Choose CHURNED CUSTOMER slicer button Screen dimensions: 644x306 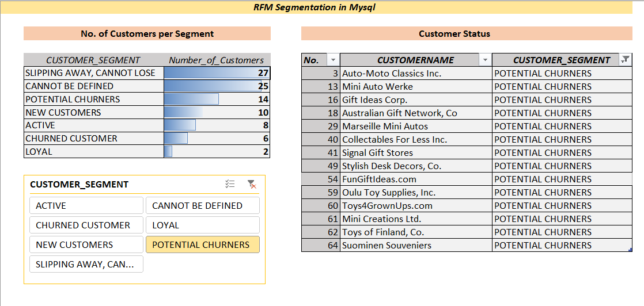tap(86, 225)
